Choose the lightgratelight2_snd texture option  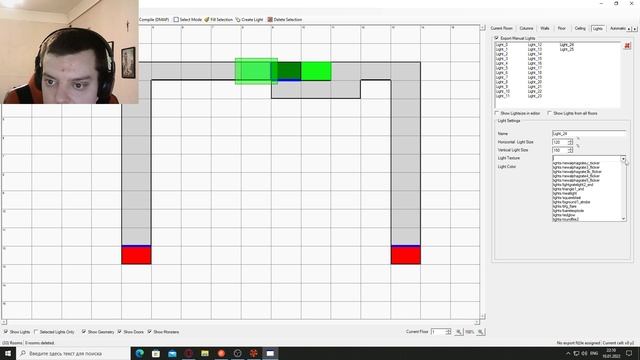coord(573,184)
